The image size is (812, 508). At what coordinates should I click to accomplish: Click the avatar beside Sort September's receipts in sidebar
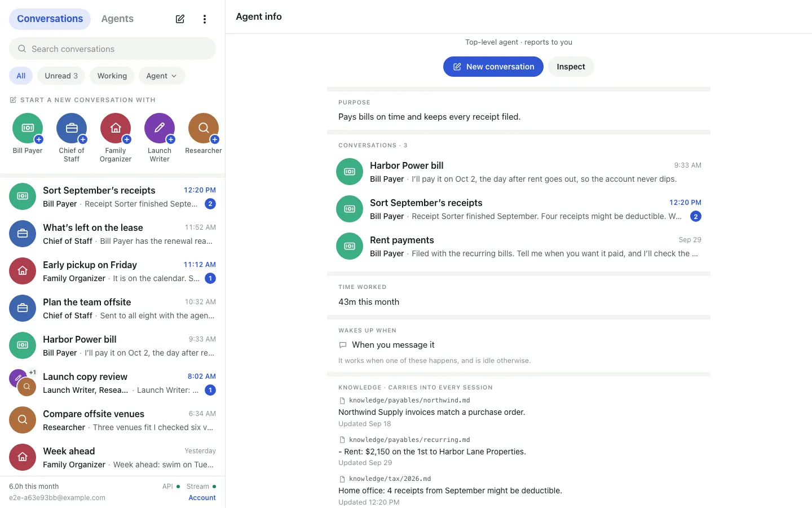[x=23, y=196]
